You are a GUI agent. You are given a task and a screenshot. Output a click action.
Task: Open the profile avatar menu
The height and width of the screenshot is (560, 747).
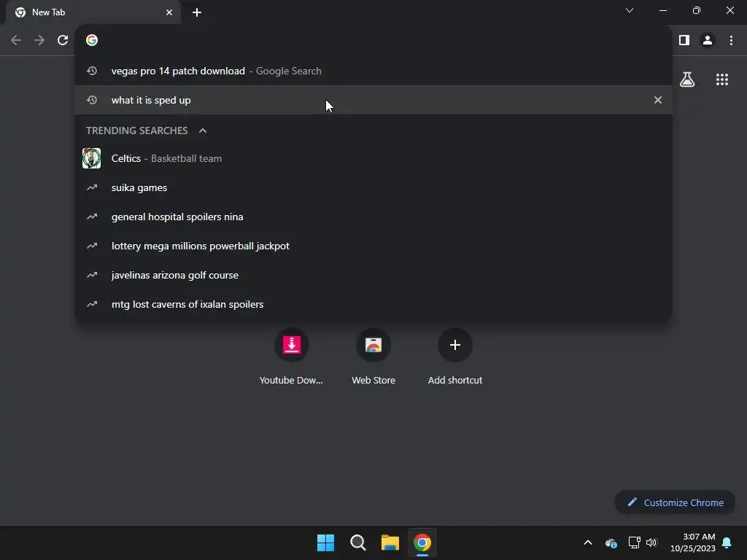pyautogui.click(x=708, y=41)
